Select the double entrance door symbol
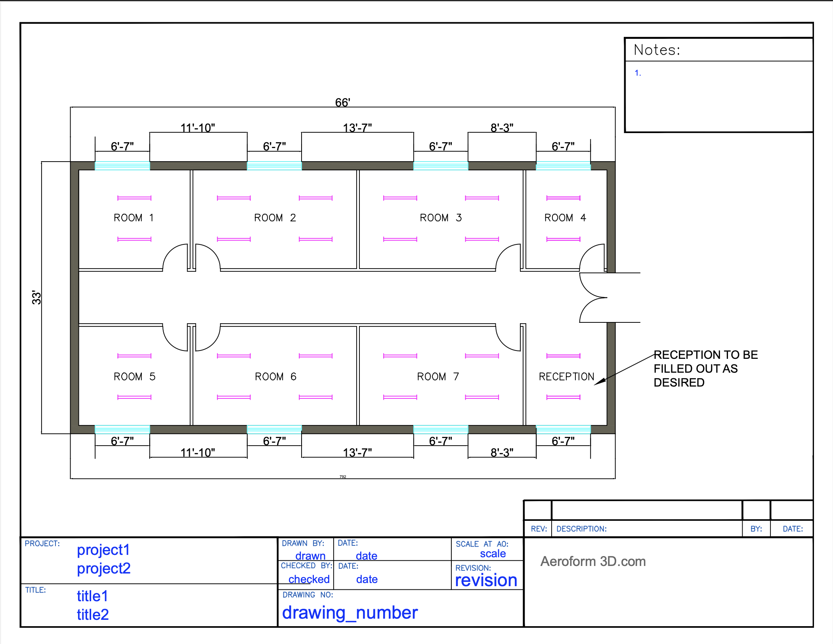Image resolution: width=833 pixels, height=644 pixels. [609, 297]
